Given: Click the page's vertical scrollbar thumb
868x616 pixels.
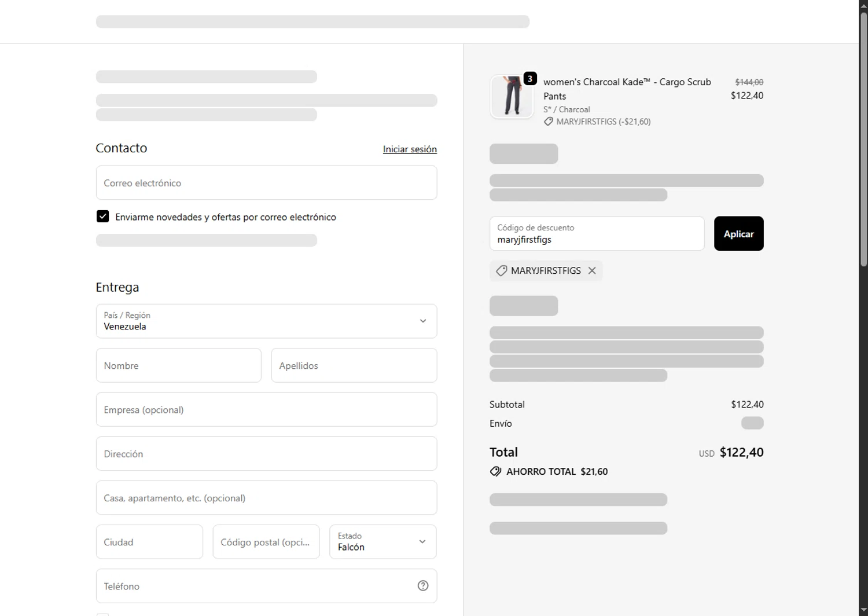Looking at the screenshot, I should (x=863, y=139).
